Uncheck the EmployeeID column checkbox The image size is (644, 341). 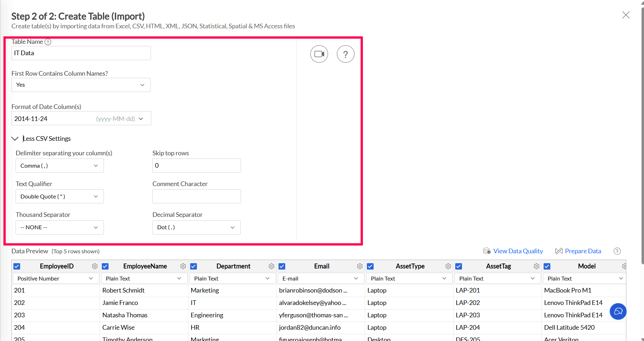click(x=17, y=266)
